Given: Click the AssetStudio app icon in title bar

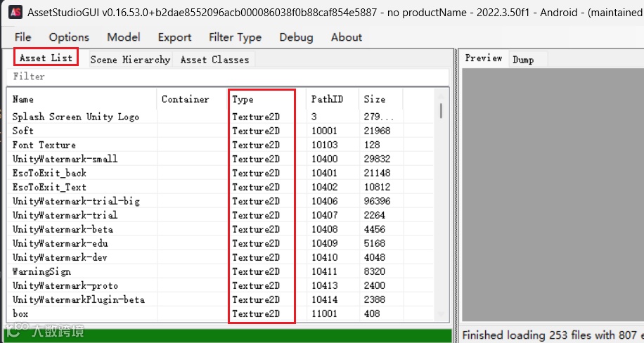Looking at the screenshot, I should tap(15, 12).
